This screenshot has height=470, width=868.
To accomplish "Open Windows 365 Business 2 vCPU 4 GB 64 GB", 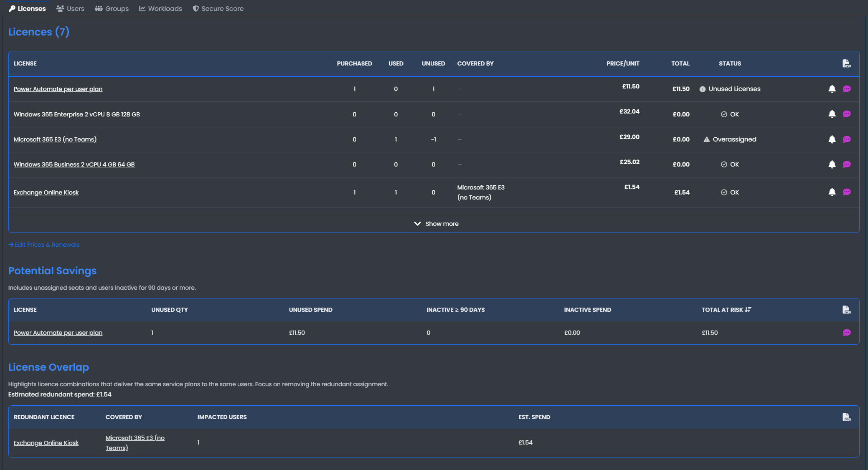I will pyautogui.click(x=74, y=164).
